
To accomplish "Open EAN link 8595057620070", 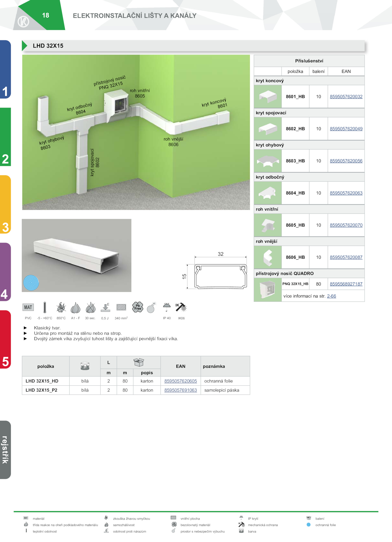I will pyautogui.click(x=346, y=225).
